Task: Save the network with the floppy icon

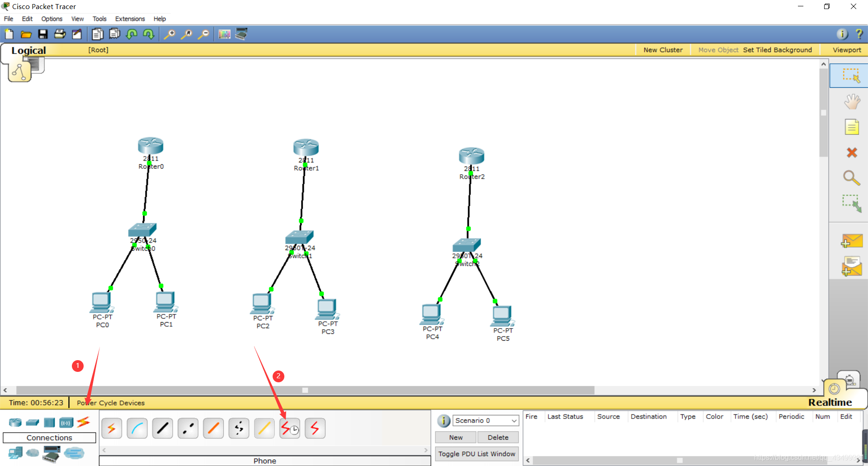Action: tap(43, 34)
